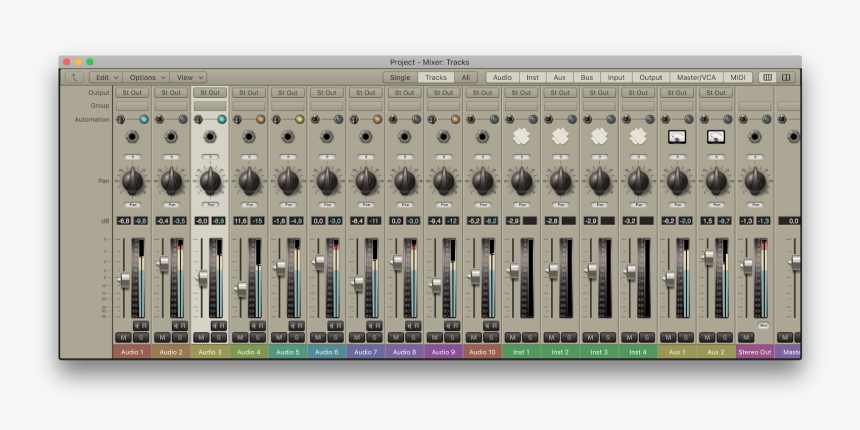Select the Stereo Out track name label
Screen dimensions: 860x430
(x=755, y=352)
